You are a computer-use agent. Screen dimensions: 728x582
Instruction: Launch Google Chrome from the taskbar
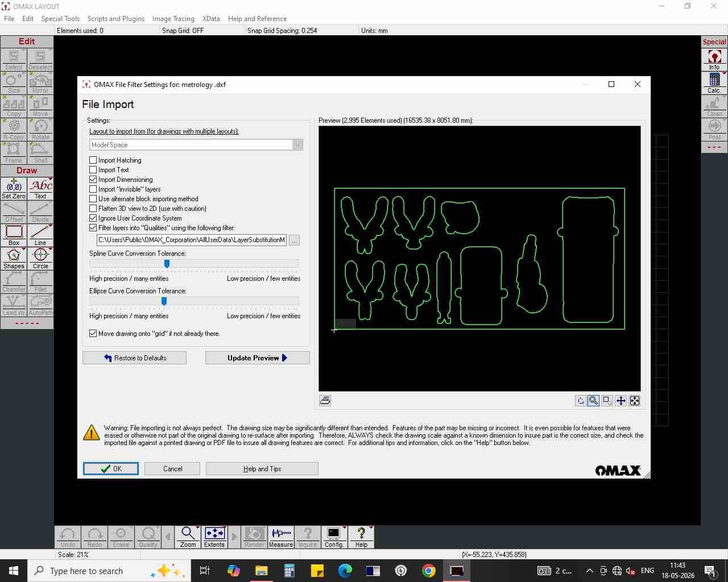(429, 571)
